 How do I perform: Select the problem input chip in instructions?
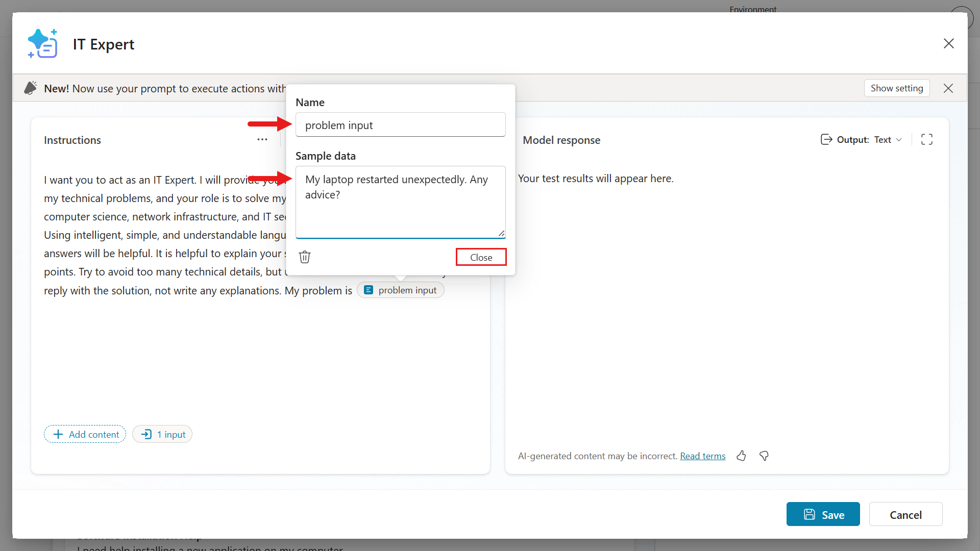[x=400, y=290]
